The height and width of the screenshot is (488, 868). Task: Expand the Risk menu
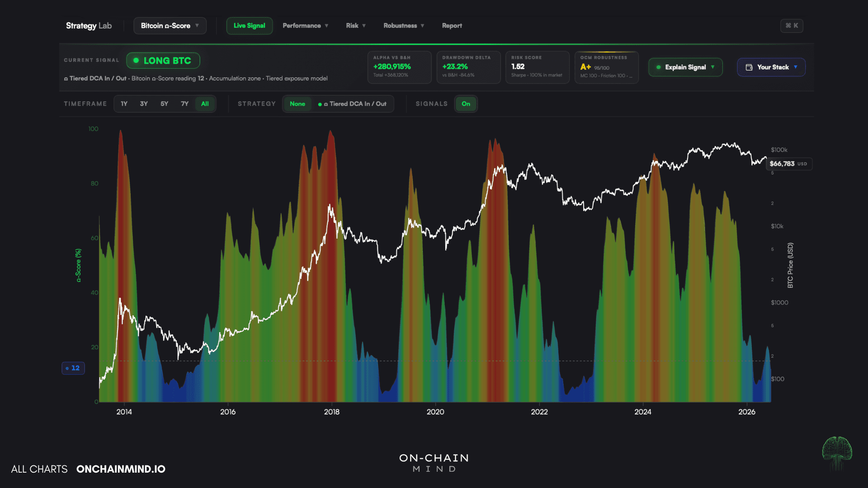tap(356, 26)
